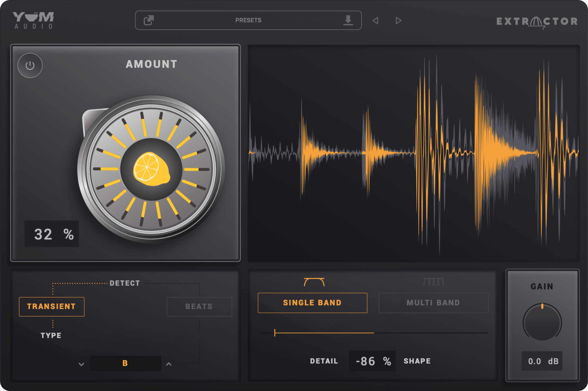Open the preset export/share icon
The image size is (588, 391).
(x=148, y=20)
